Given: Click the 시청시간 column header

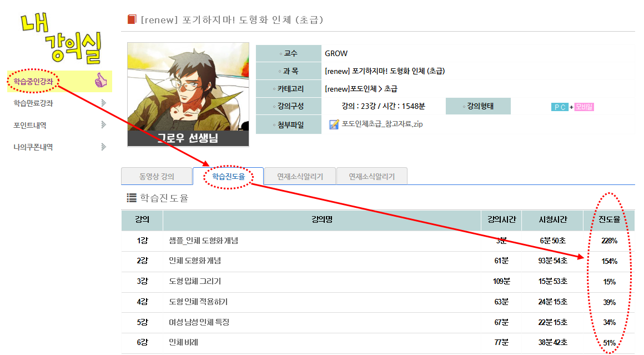Looking at the screenshot, I should point(553,220).
